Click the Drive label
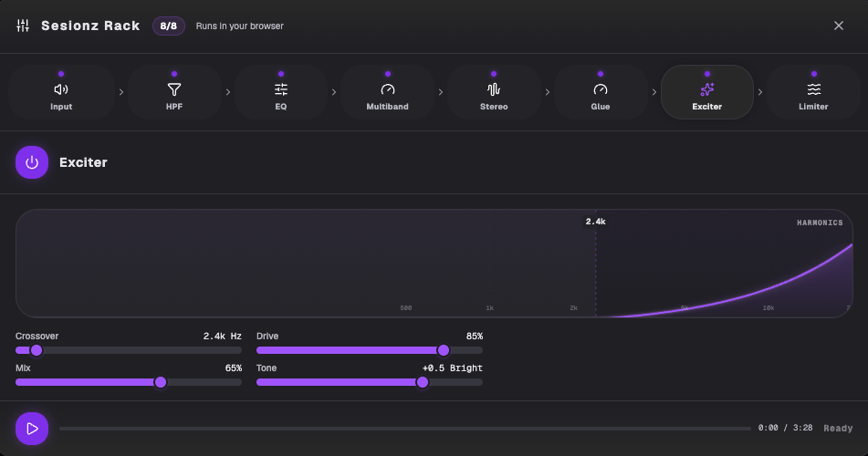868x456 pixels. click(267, 336)
